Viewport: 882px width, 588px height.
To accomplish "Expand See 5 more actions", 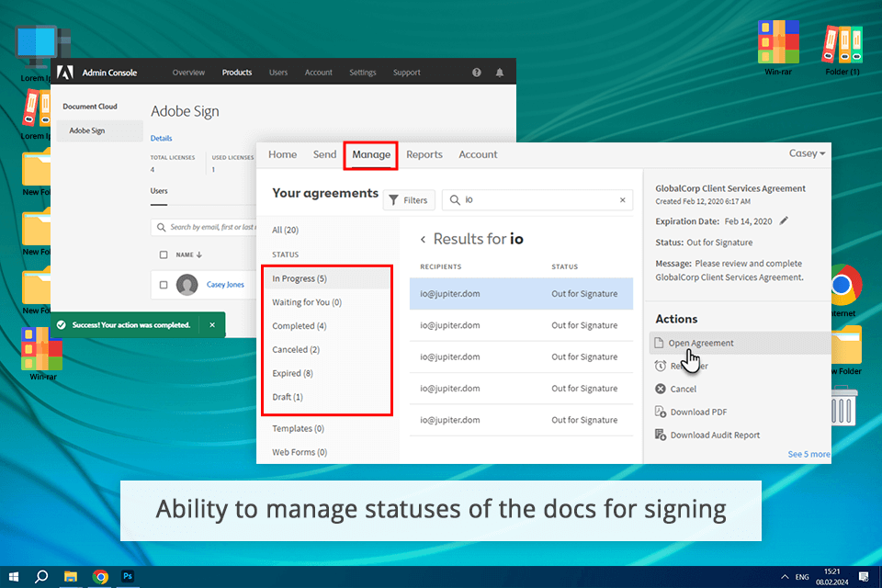I will pyautogui.click(x=808, y=454).
